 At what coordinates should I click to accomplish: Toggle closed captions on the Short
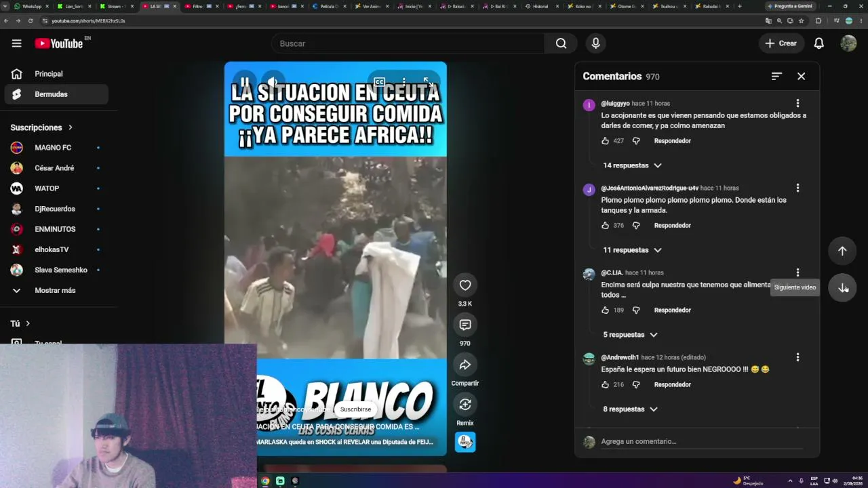click(x=380, y=82)
